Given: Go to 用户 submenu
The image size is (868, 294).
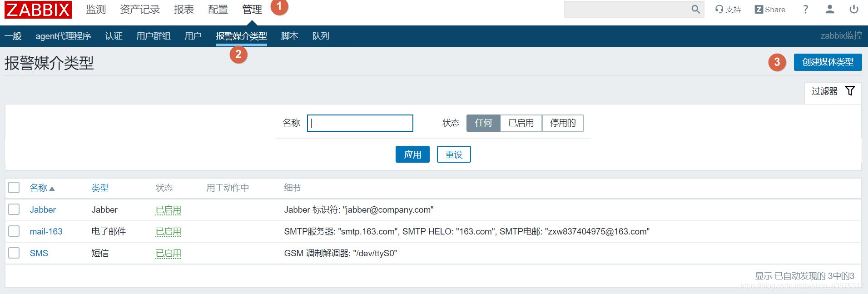Looking at the screenshot, I should 193,36.
